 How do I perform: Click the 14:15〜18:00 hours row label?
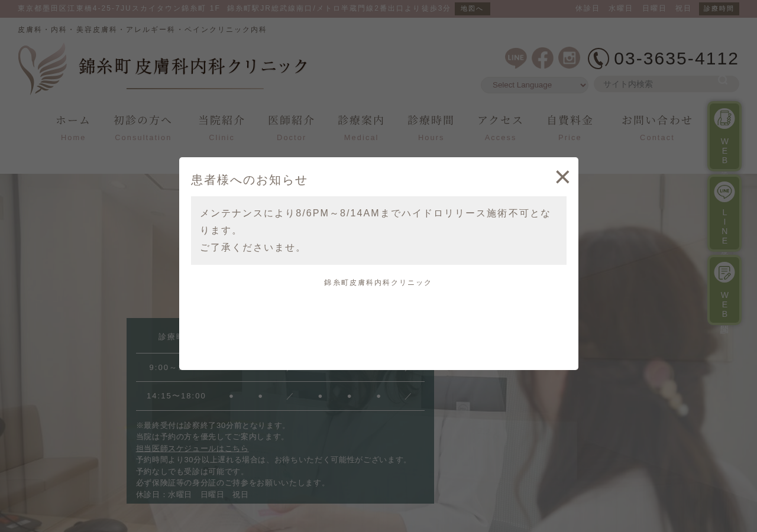pyautogui.click(x=176, y=396)
